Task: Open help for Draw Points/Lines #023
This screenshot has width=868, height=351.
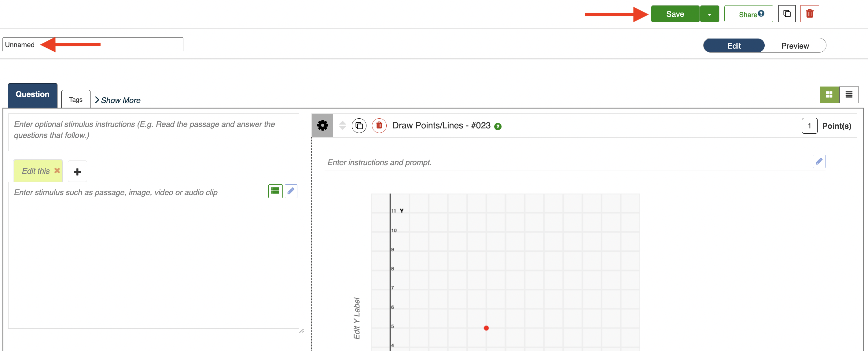Action: pyautogui.click(x=498, y=127)
